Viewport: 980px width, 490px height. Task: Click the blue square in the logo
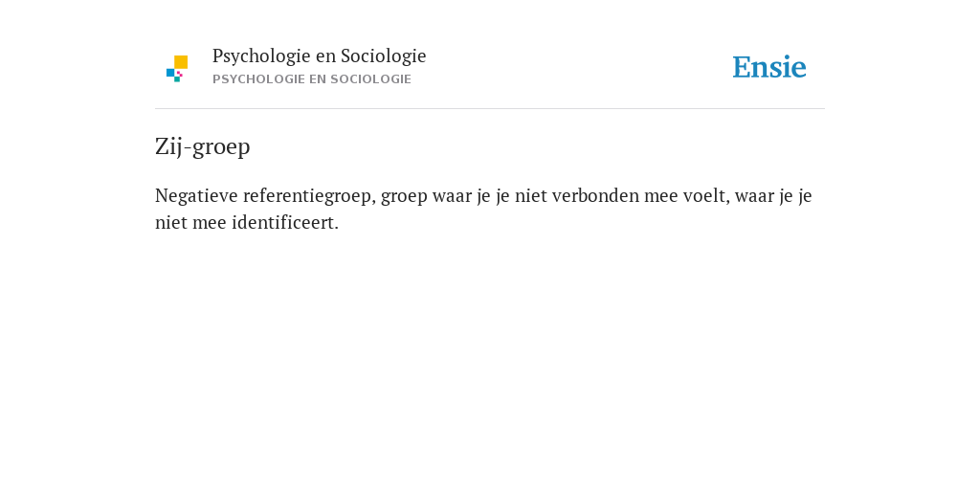[x=170, y=73]
